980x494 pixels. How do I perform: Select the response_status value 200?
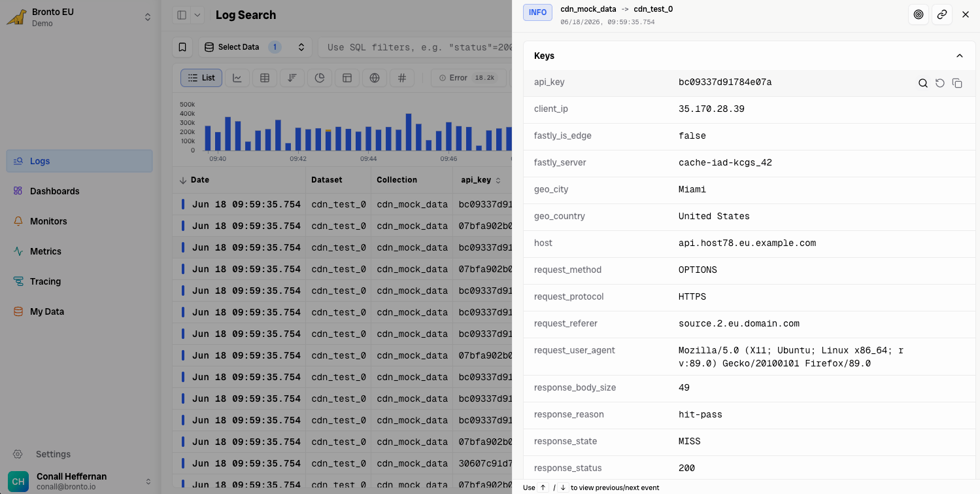686,468
